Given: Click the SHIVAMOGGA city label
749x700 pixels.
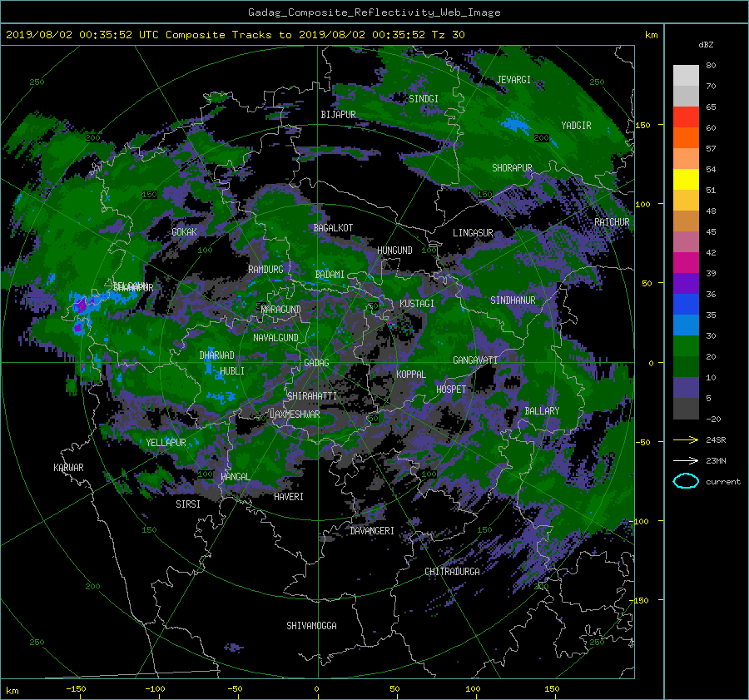Looking at the screenshot, I should [x=311, y=625].
